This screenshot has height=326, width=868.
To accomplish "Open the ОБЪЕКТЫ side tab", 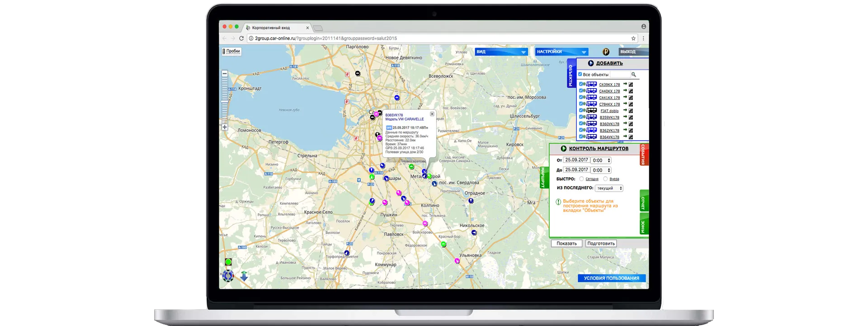I will point(571,73).
